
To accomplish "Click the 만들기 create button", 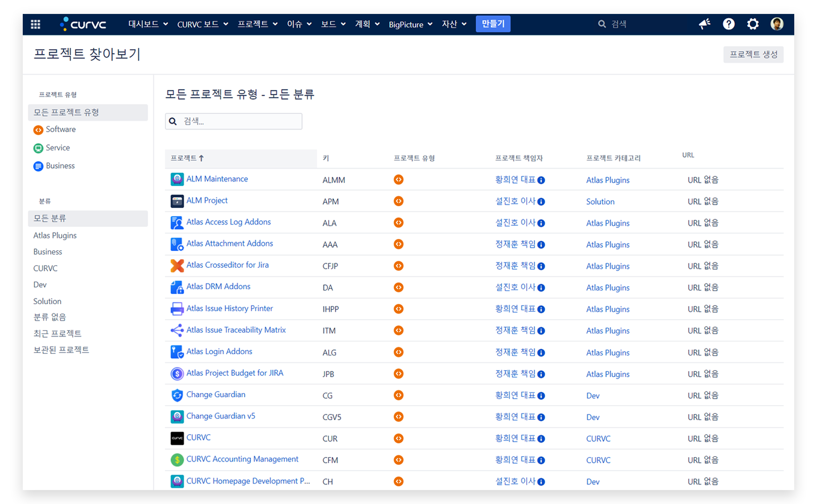I will [493, 24].
